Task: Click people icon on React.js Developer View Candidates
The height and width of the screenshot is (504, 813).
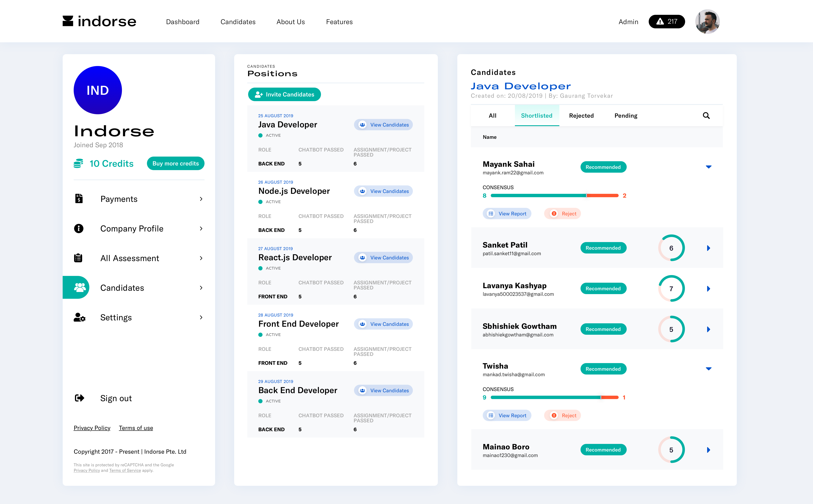Action: click(362, 258)
